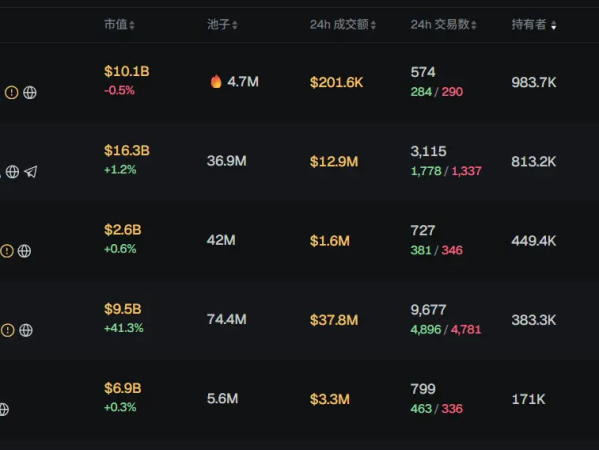This screenshot has width=599, height=450.
Task: Select market cap value $10.1B
Action: point(127,71)
